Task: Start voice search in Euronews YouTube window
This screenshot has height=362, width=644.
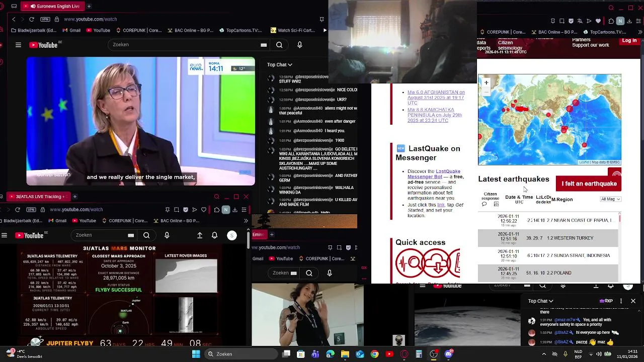Action: (x=300, y=45)
